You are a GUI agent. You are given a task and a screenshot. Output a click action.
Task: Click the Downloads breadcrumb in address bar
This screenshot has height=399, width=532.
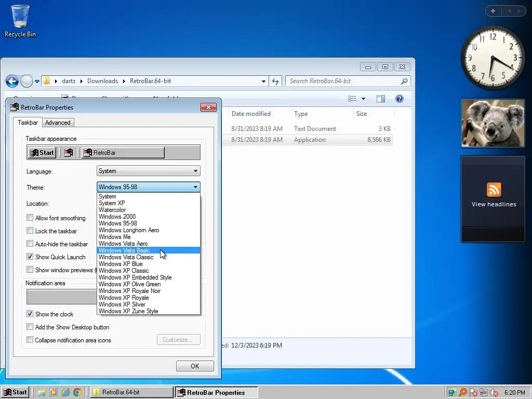pos(102,81)
